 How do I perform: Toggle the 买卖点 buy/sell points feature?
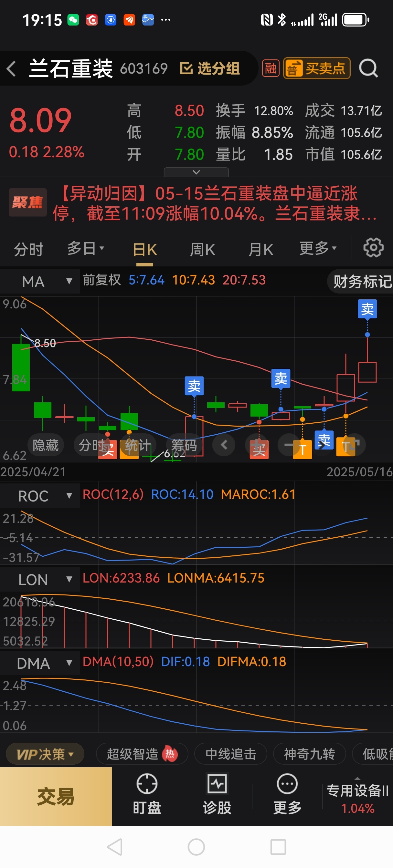316,68
